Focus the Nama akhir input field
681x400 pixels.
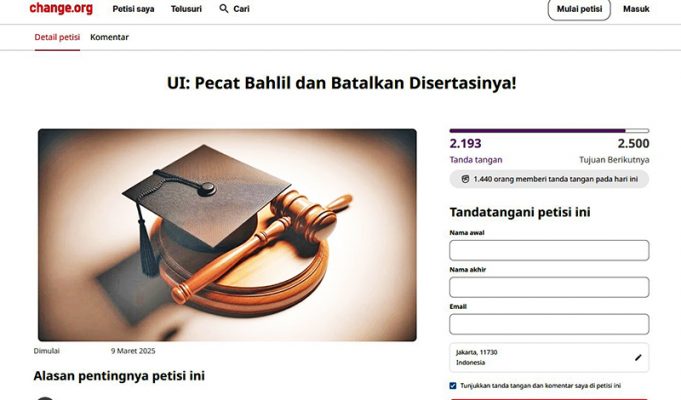coord(549,288)
